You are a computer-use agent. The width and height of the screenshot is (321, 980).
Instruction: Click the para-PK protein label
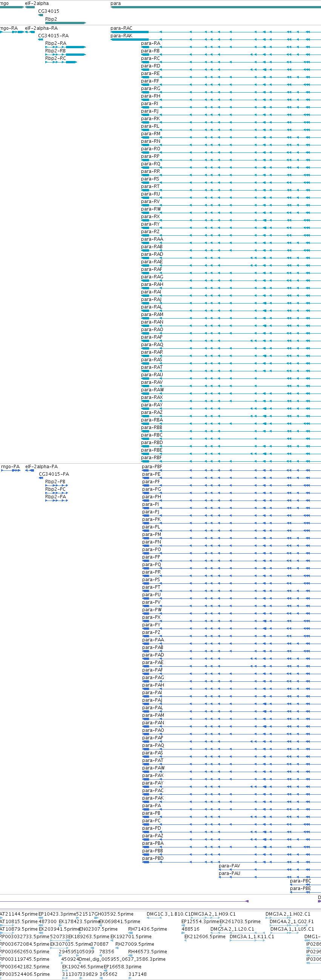151,520
